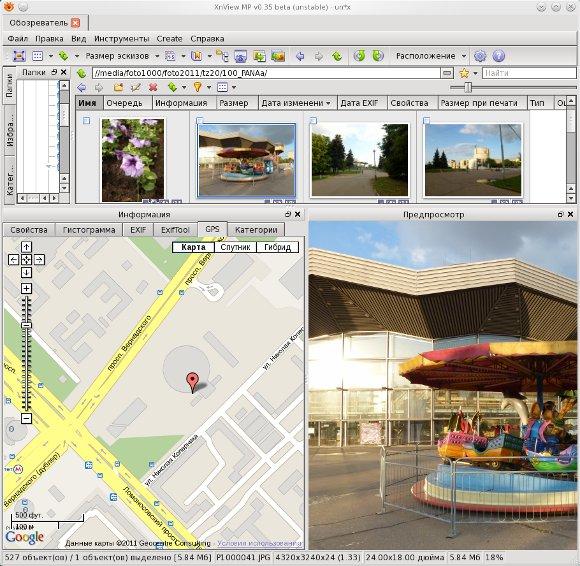The height and width of the screenshot is (566, 580).
Task: Delete file with the red X icon
Action: point(153,88)
